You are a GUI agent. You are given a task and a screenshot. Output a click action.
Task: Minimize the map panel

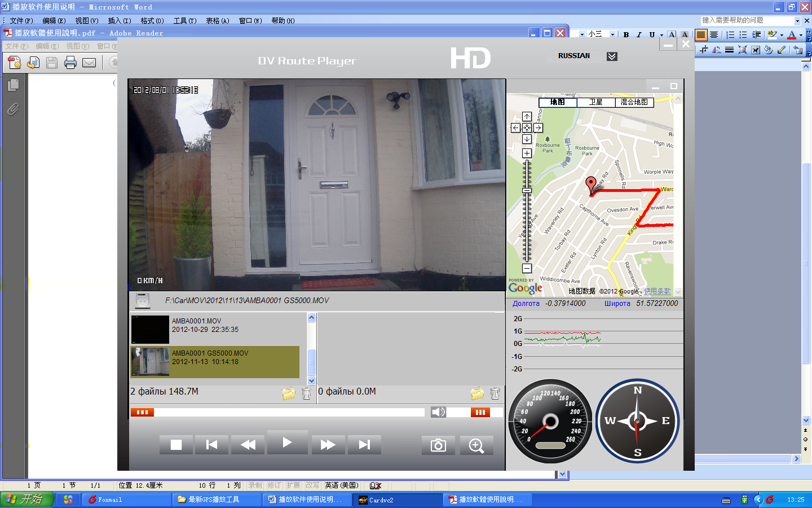[x=655, y=87]
